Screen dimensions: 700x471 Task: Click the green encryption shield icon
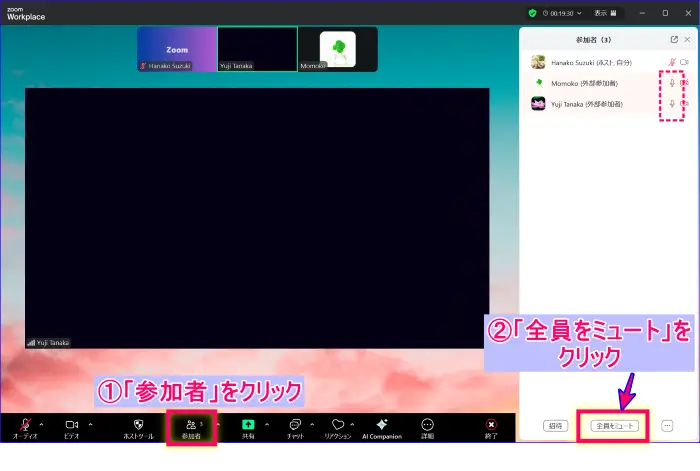point(533,13)
